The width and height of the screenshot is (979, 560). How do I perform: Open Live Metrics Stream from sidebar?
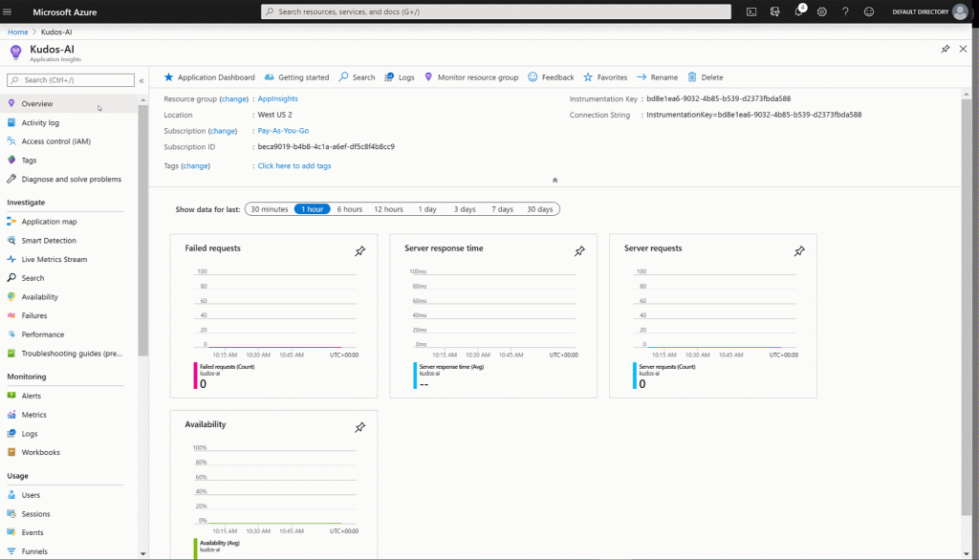tap(54, 259)
